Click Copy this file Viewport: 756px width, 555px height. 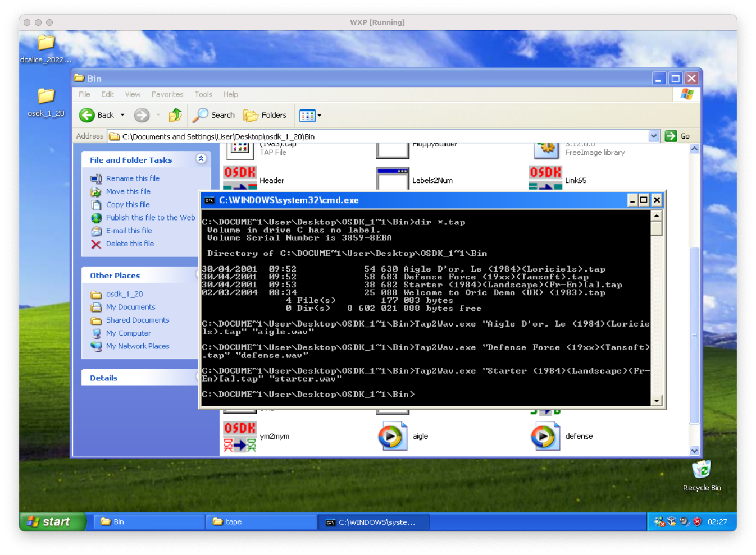point(127,205)
